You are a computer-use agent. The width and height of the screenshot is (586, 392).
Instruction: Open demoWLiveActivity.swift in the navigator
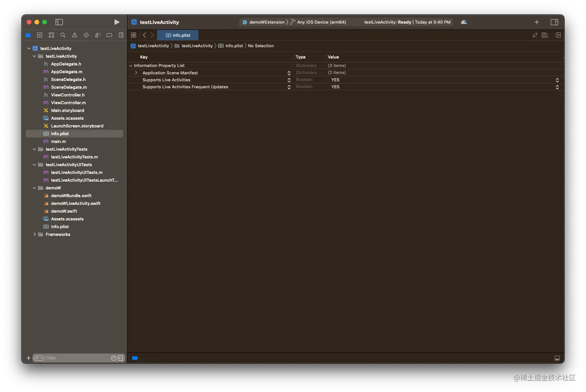tap(76, 203)
